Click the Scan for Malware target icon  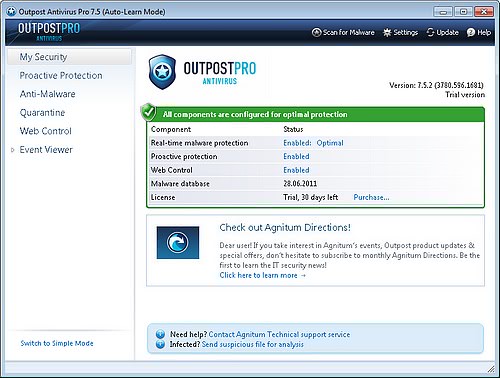(316, 32)
